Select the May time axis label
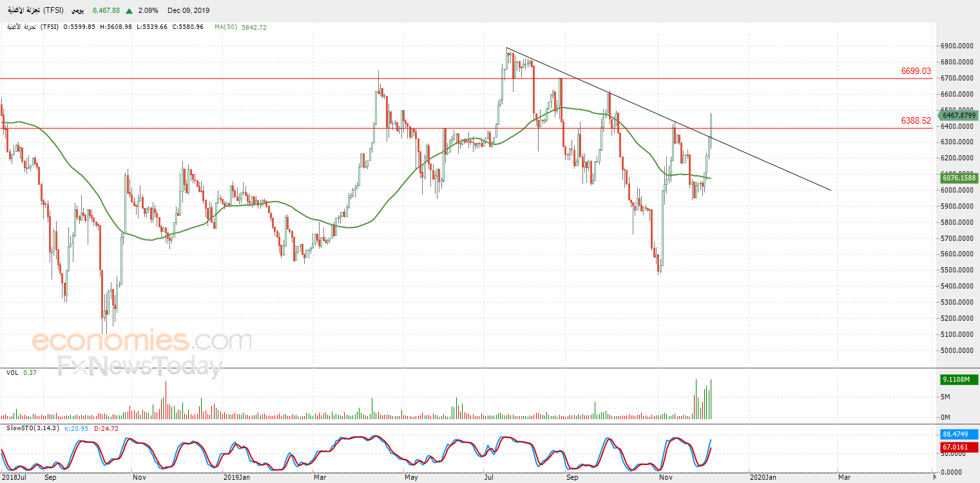 point(412,478)
